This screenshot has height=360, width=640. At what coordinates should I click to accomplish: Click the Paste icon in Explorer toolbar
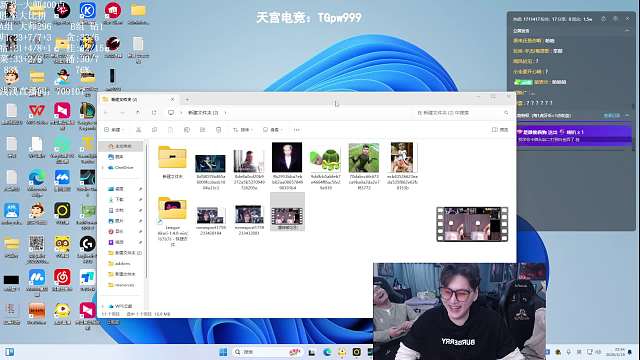[170, 130]
